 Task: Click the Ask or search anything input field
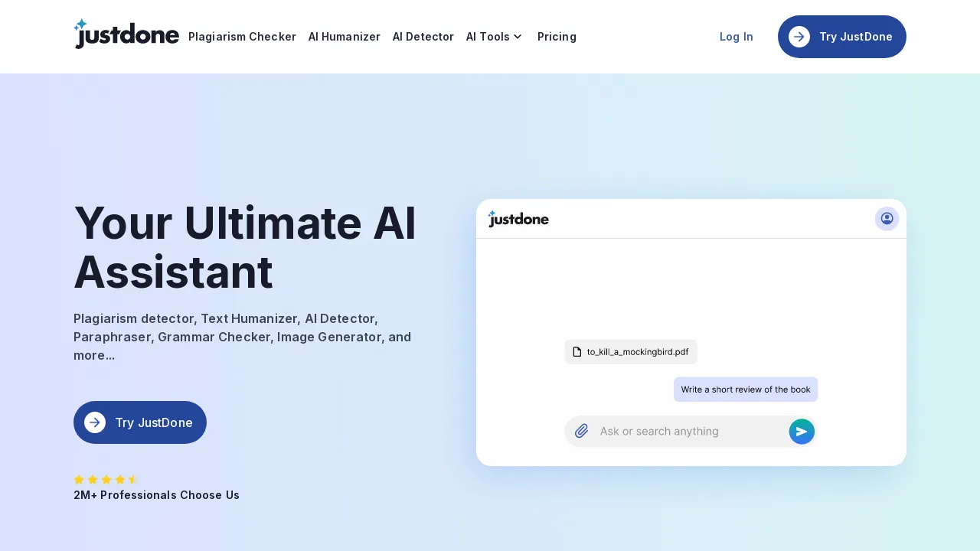[x=681, y=431]
